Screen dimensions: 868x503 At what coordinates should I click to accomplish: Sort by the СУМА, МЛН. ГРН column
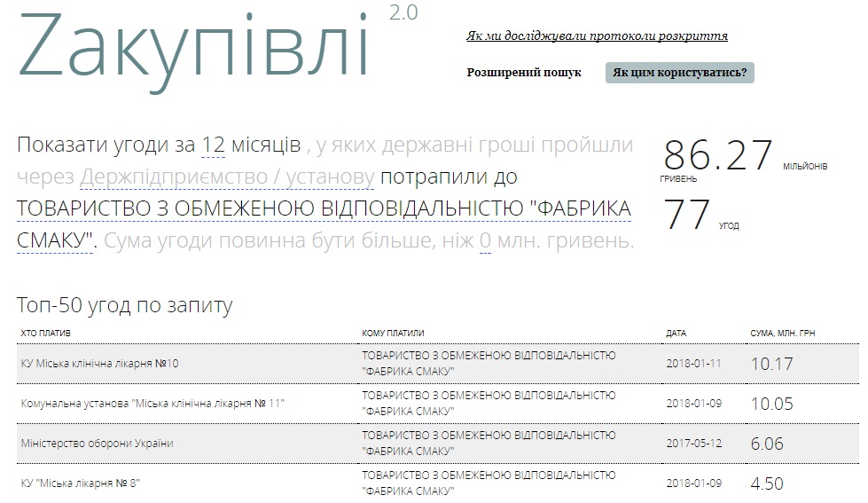pos(782,334)
